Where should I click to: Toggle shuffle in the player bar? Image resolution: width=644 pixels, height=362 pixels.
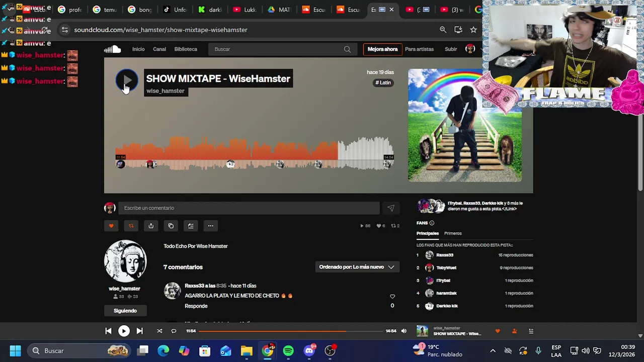(159, 331)
